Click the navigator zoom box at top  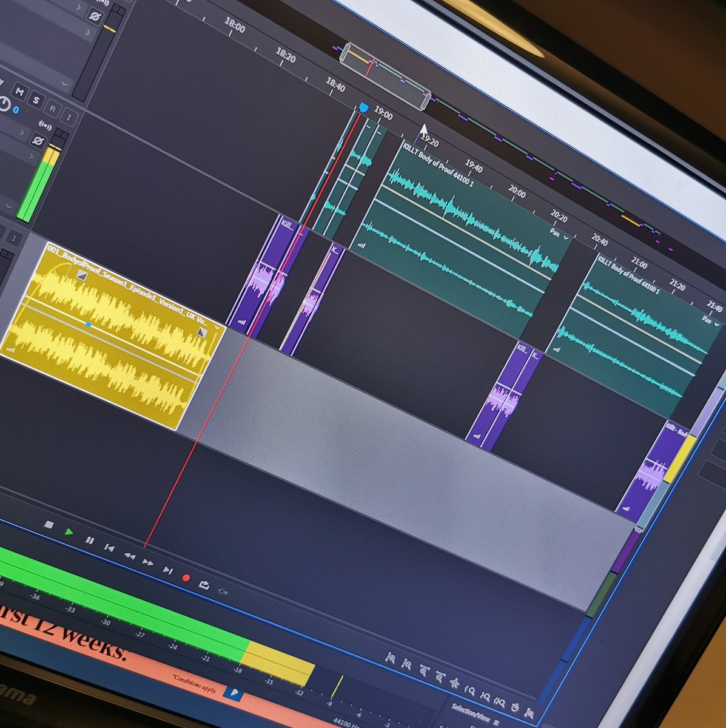tap(385, 76)
